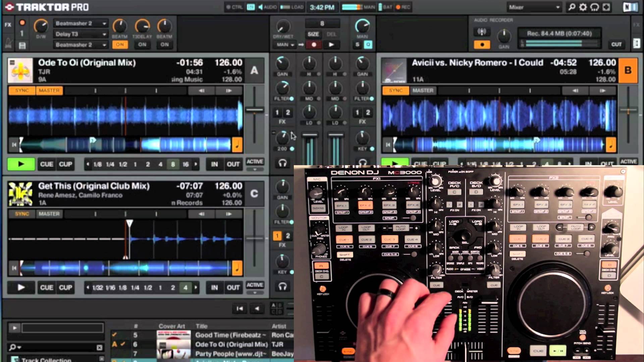Open the Delay T3 effect dropdown

point(80,34)
